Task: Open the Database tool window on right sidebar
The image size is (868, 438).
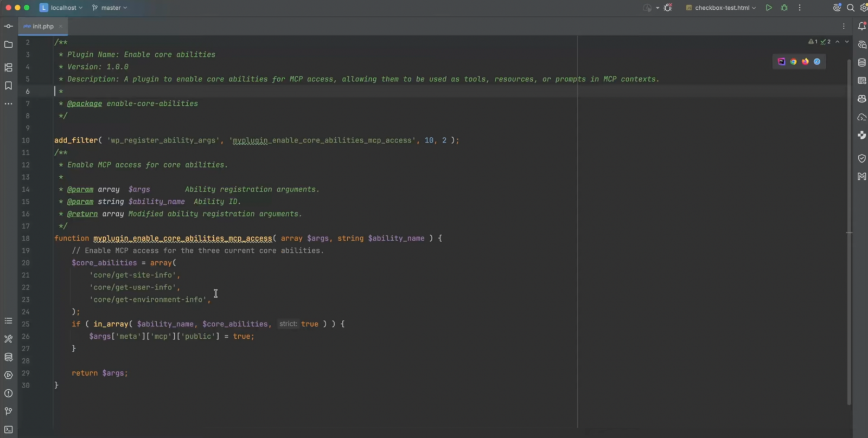Action: pos(861,63)
